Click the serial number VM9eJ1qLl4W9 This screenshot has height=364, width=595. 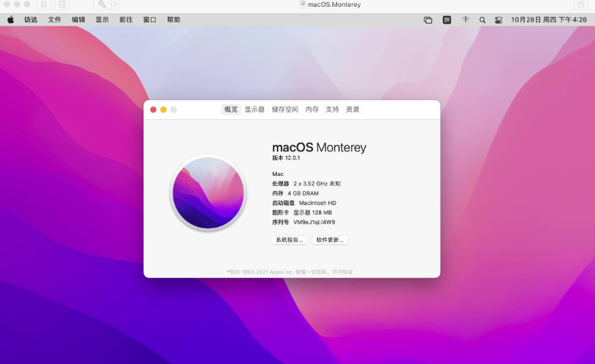coord(314,222)
